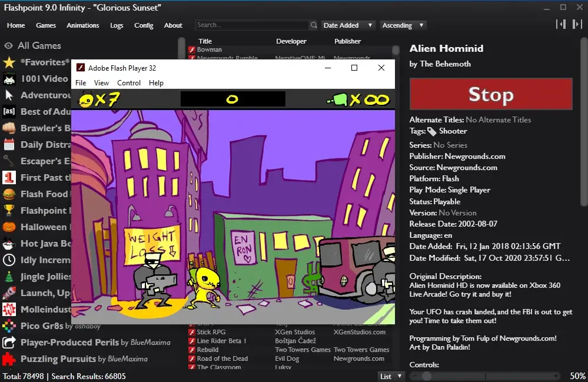
Task: Open the Logs tab
Action: pyautogui.click(x=117, y=25)
